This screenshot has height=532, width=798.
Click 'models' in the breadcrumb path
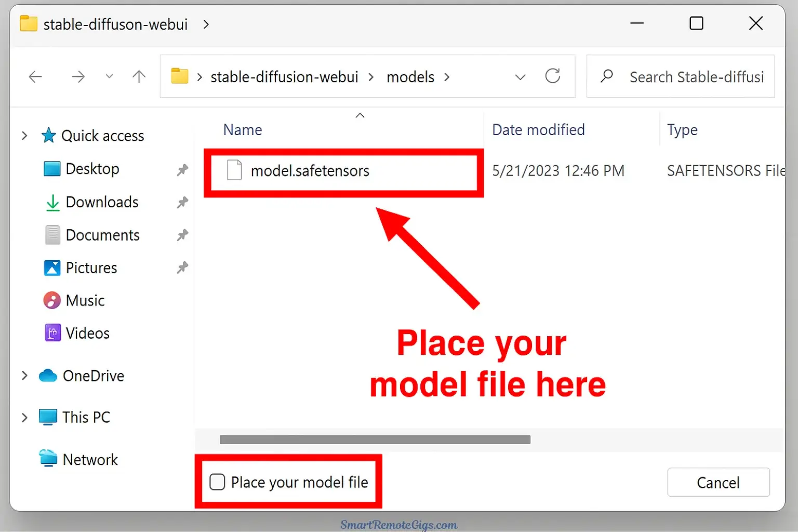point(410,77)
